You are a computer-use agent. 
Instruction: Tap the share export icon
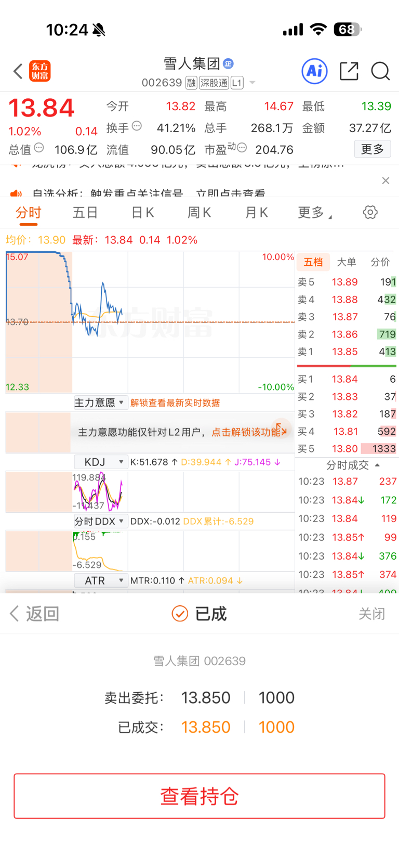[349, 71]
